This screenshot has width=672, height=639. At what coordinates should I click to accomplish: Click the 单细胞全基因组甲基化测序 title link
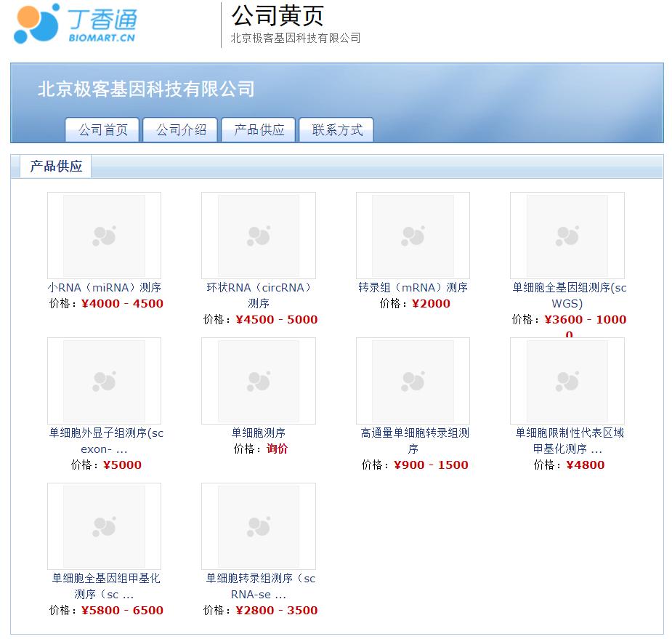click(105, 586)
